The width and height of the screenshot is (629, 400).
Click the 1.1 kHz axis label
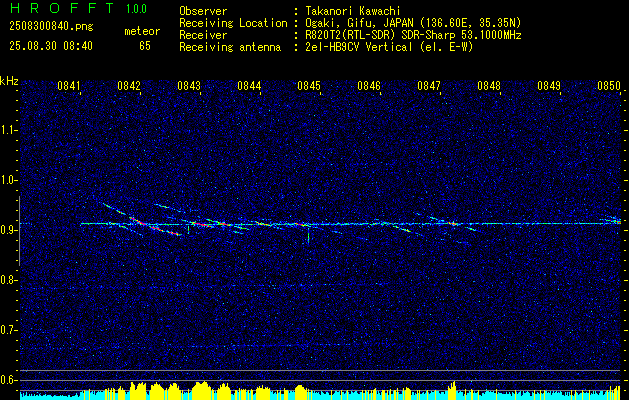[x=9, y=130]
